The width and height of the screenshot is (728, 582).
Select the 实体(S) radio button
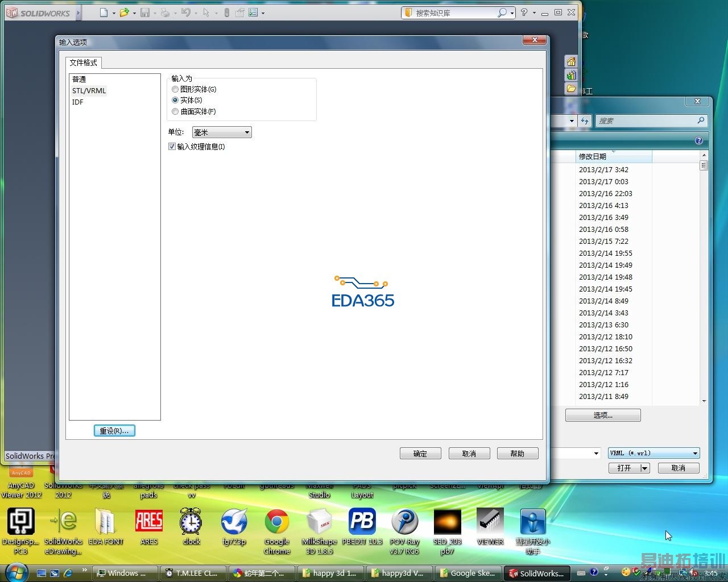(x=175, y=100)
